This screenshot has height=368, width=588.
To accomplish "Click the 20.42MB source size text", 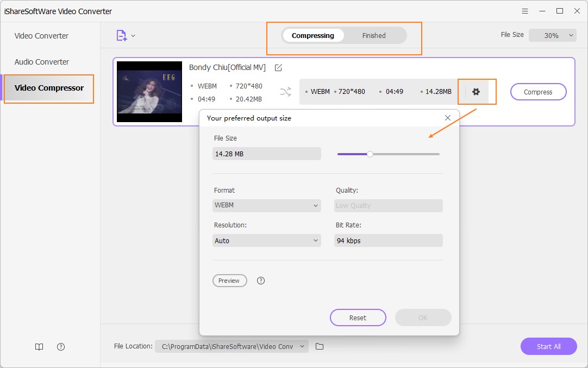I will (249, 99).
